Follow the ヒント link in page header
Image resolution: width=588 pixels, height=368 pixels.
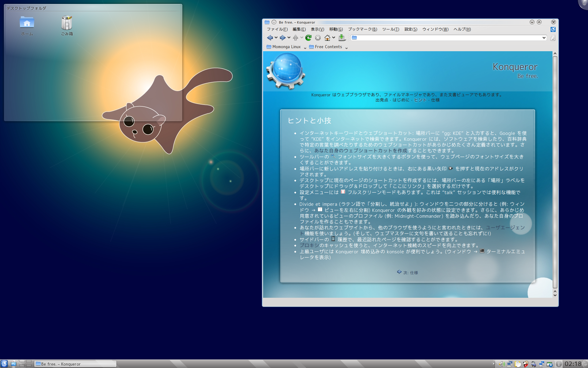coord(420,100)
